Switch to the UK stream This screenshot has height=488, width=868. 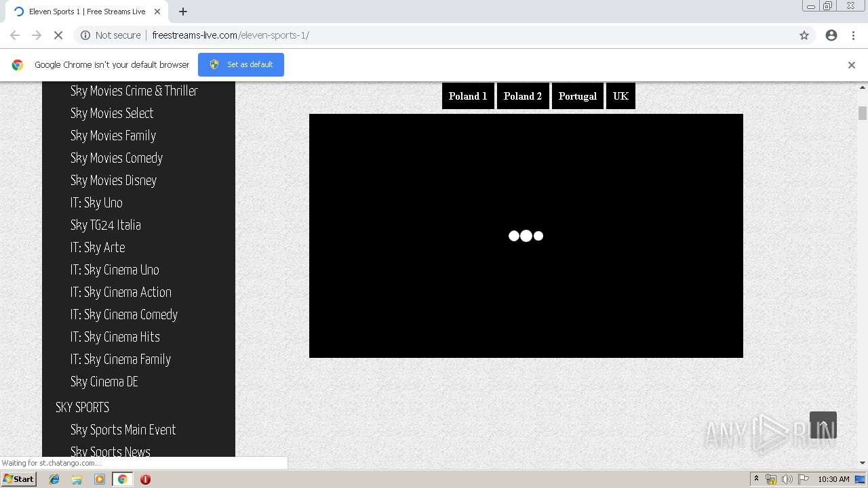(x=620, y=96)
